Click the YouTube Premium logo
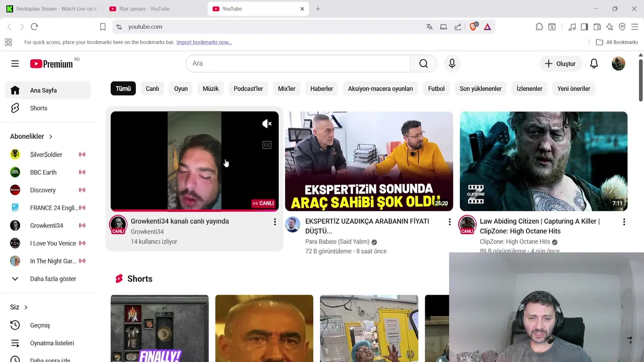Image resolution: width=644 pixels, height=362 pixels. point(51,64)
